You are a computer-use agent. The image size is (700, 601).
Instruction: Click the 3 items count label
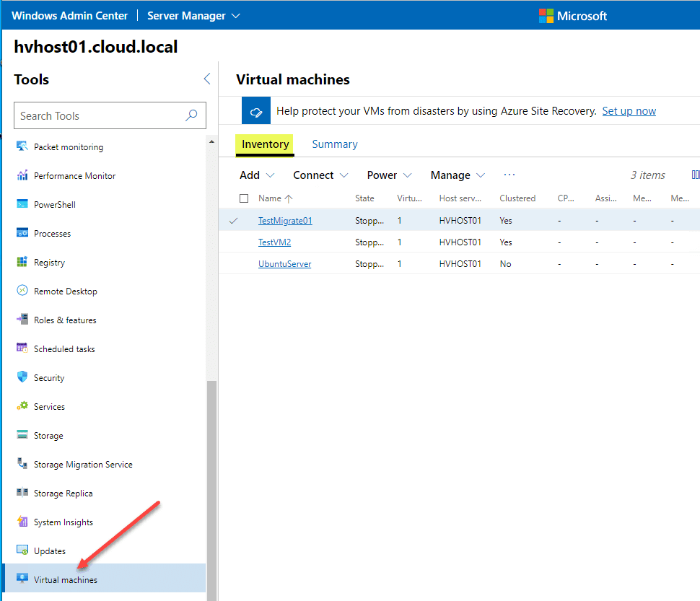tap(648, 175)
